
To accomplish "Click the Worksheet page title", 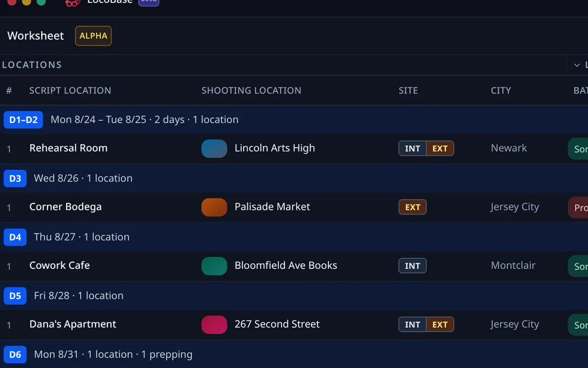I will 36,36.
